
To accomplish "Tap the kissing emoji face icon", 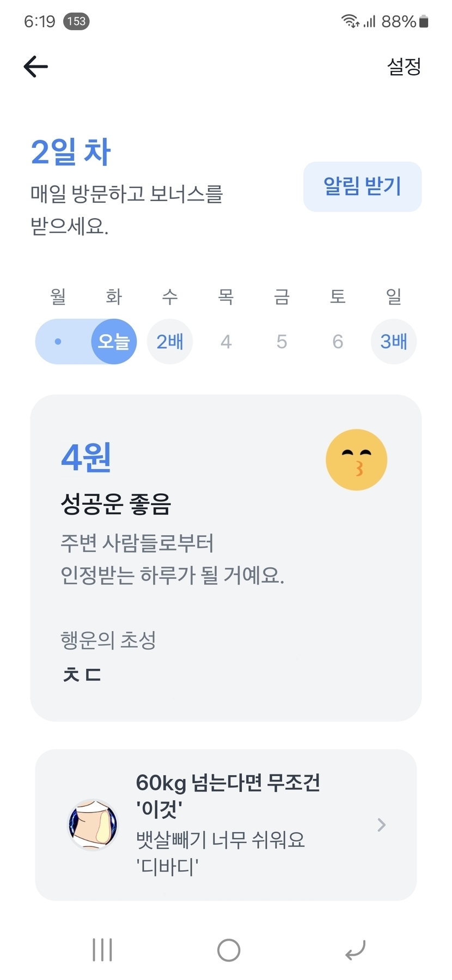I will 356,460.
